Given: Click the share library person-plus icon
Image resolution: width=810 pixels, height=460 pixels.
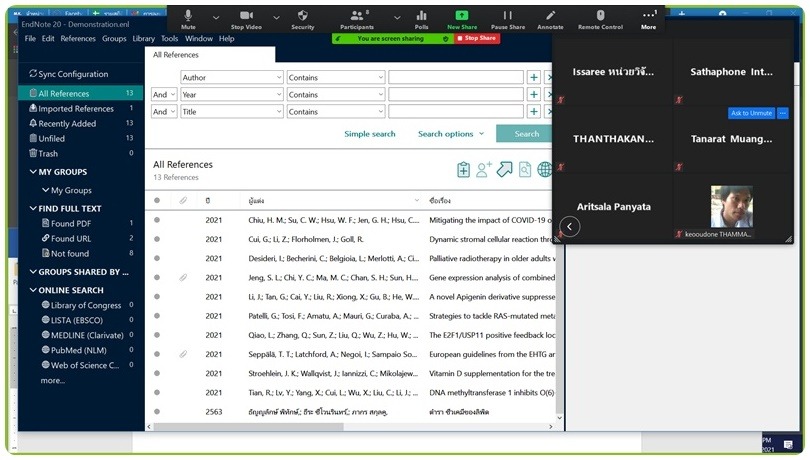Looking at the screenshot, I should tap(484, 170).
